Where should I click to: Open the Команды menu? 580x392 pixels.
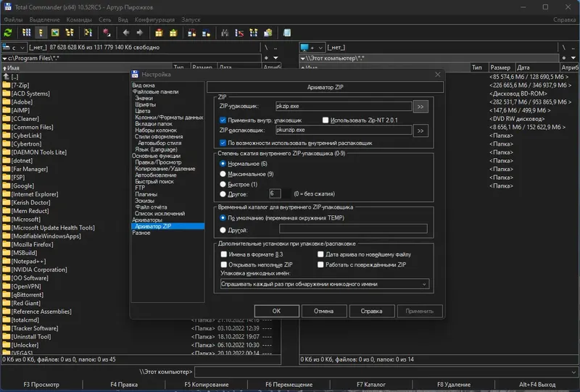(79, 20)
